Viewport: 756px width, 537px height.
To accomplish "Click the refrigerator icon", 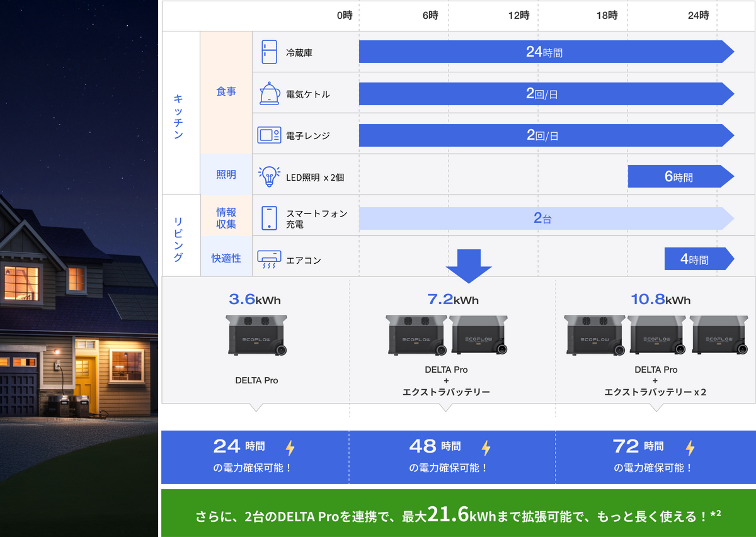I will click(269, 52).
